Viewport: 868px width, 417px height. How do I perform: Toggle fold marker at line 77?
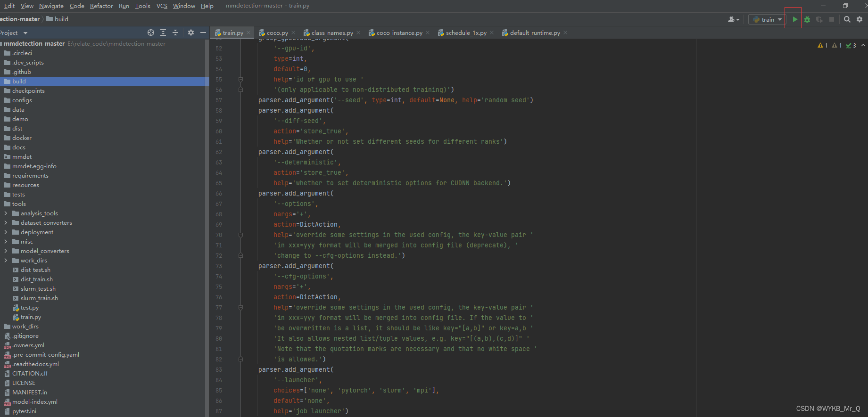(240, 307)
